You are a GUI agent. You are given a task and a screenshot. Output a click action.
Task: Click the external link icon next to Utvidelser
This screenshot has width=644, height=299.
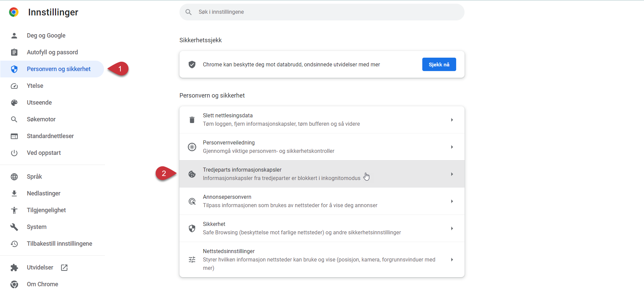point(64,267)
